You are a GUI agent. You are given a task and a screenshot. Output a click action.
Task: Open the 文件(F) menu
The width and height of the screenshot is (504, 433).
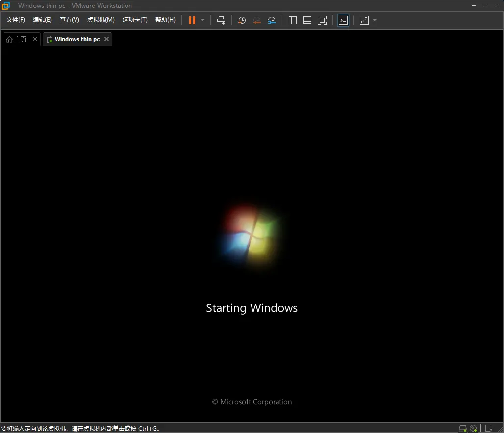point(15,20)
